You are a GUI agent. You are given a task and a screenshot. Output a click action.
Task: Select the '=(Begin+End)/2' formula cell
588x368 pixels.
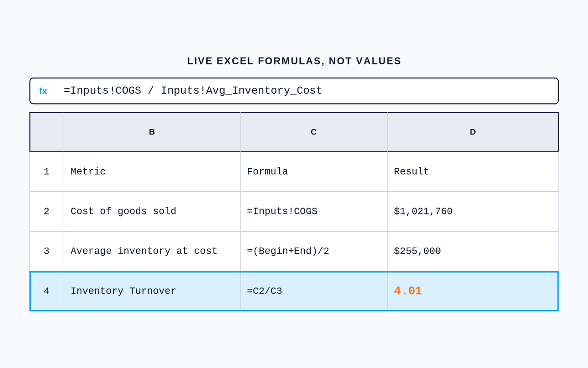(x=314, y=251)
